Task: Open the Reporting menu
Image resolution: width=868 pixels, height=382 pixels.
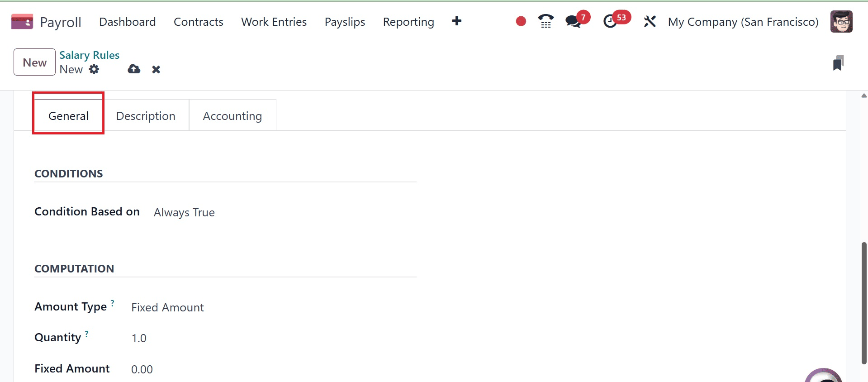Action: [408, 22]
